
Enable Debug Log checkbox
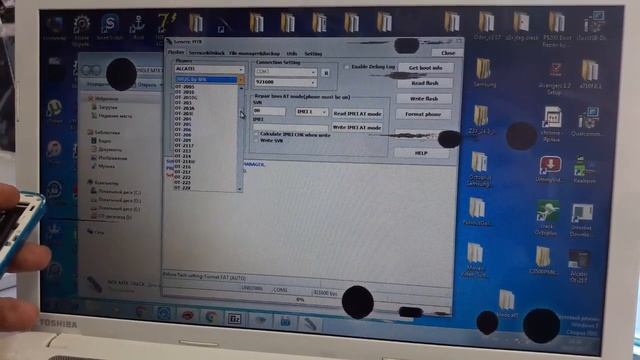(x=347, y=67)
